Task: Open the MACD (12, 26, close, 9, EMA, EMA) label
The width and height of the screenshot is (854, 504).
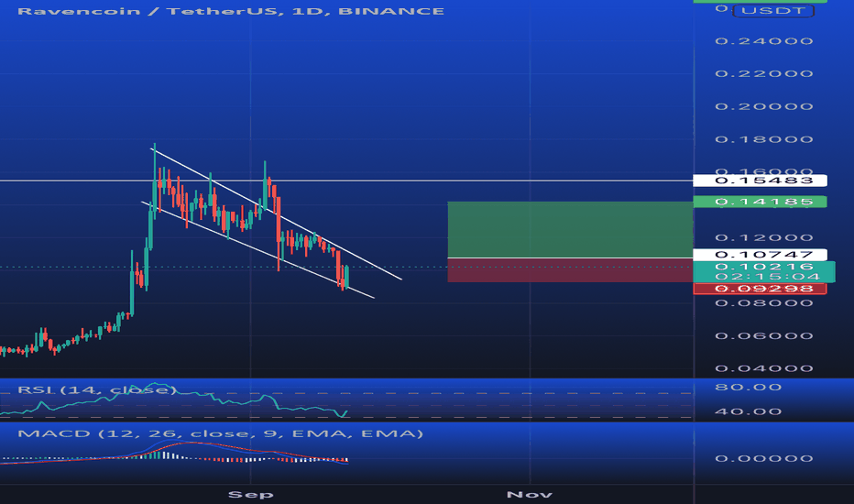Action: coord(220,433)
